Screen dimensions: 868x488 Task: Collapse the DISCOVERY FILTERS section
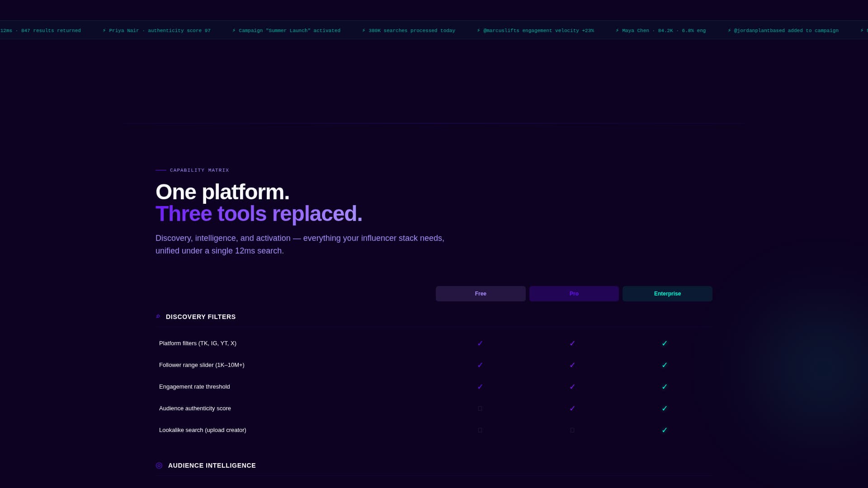point(200,317)
